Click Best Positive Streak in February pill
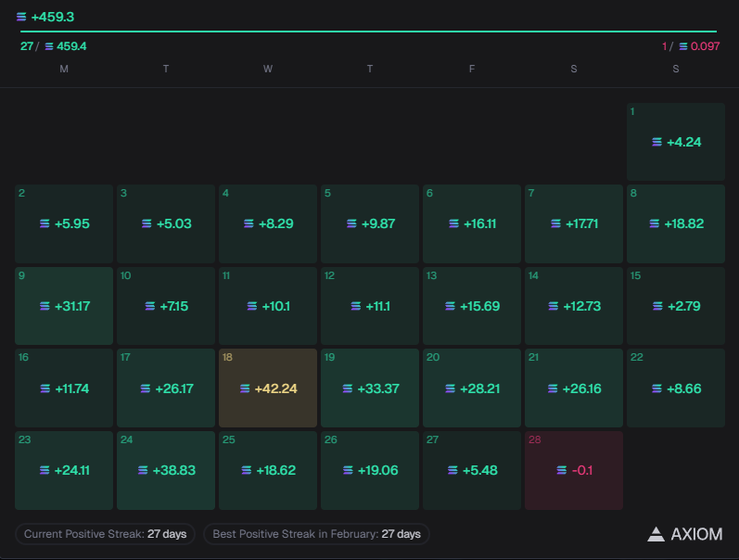 click(x=316, y=534)
